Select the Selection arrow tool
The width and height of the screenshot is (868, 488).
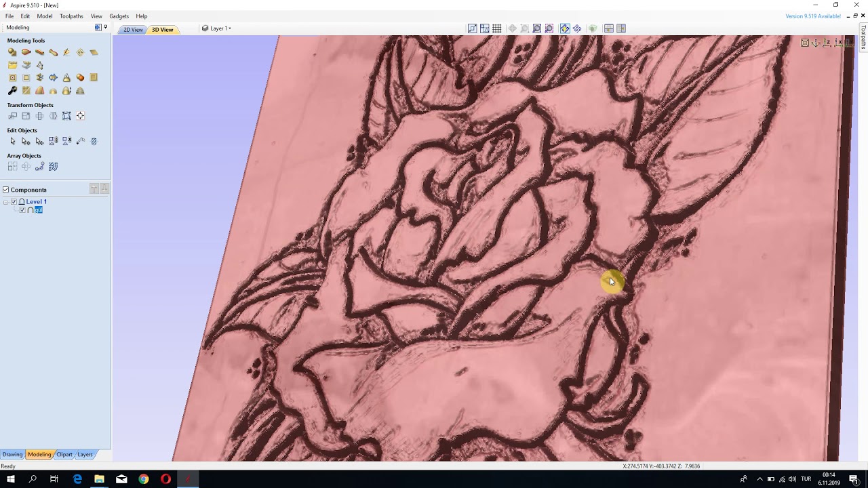pos(12,141)
